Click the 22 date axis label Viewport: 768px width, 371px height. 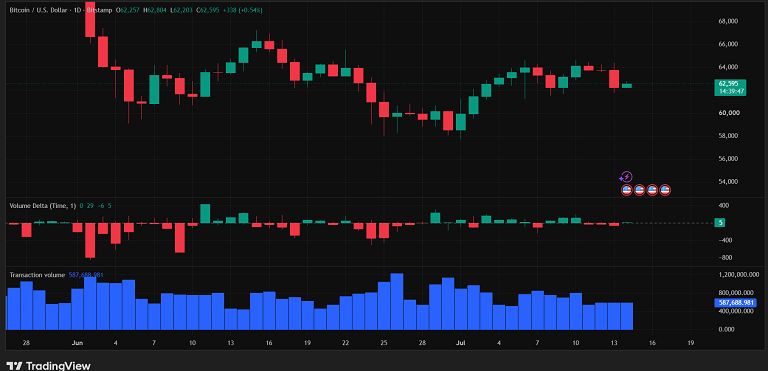click(345, 343)
